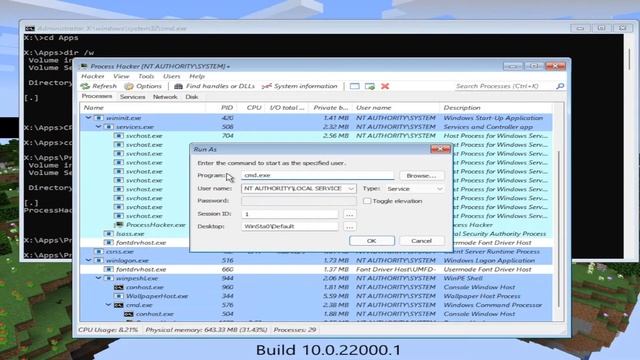Click the search magnifier icon
Viewport: 640px width, 360px height.
[560, 86]
